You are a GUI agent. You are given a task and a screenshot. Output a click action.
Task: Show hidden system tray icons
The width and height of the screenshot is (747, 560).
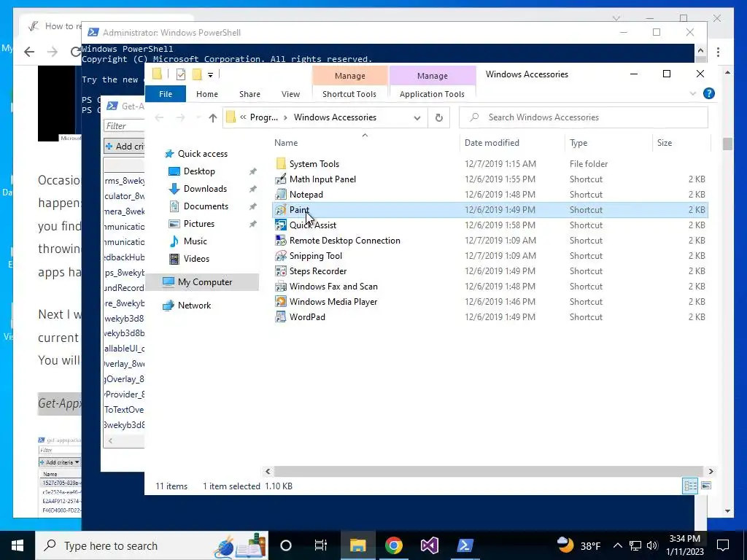[x=617, y=545]
